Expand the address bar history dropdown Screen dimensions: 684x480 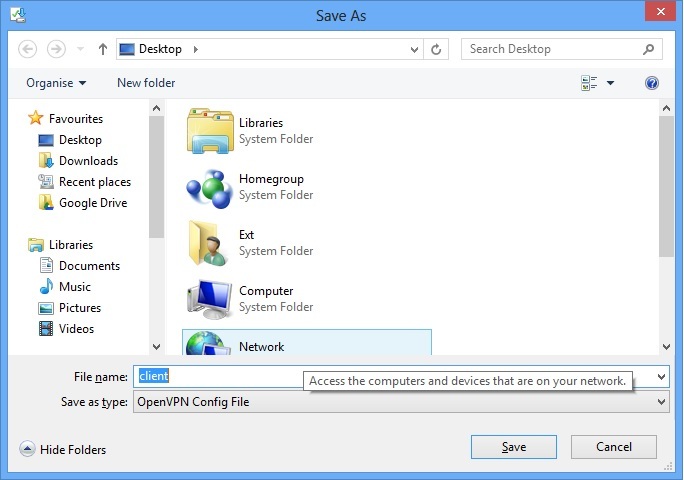click(x=414, y=49)
